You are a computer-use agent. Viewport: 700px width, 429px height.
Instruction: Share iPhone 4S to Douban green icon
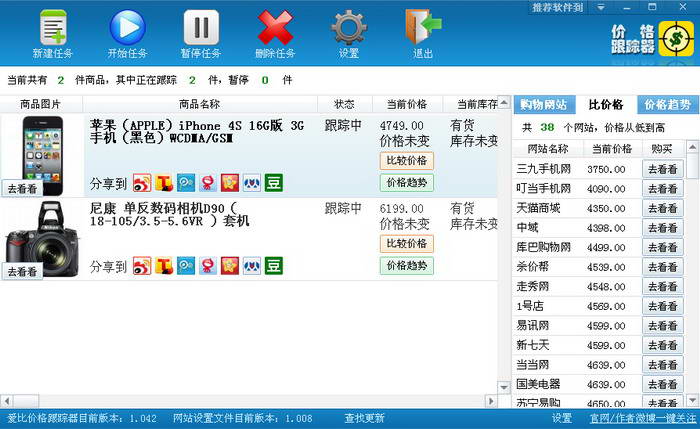274,183
